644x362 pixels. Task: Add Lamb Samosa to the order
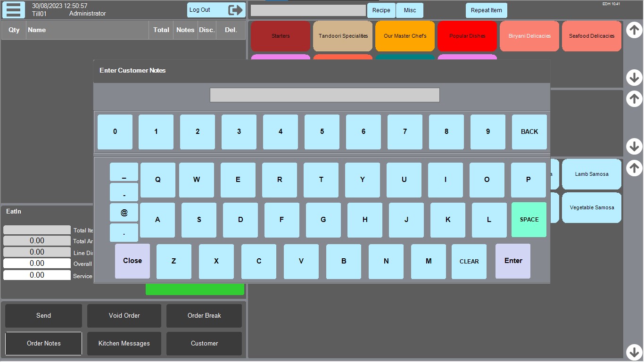(591, 174)
